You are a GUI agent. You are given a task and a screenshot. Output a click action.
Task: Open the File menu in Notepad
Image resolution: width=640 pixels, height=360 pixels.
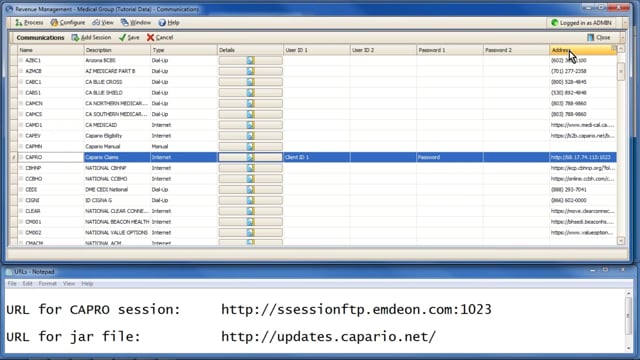click(12, 284)
